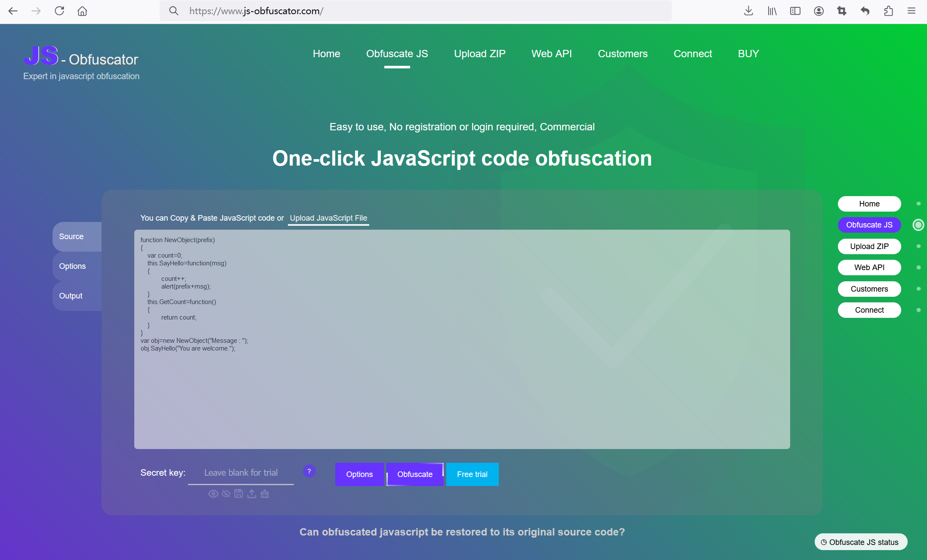Click the browser address bar URL

click(x=415, y=11)
